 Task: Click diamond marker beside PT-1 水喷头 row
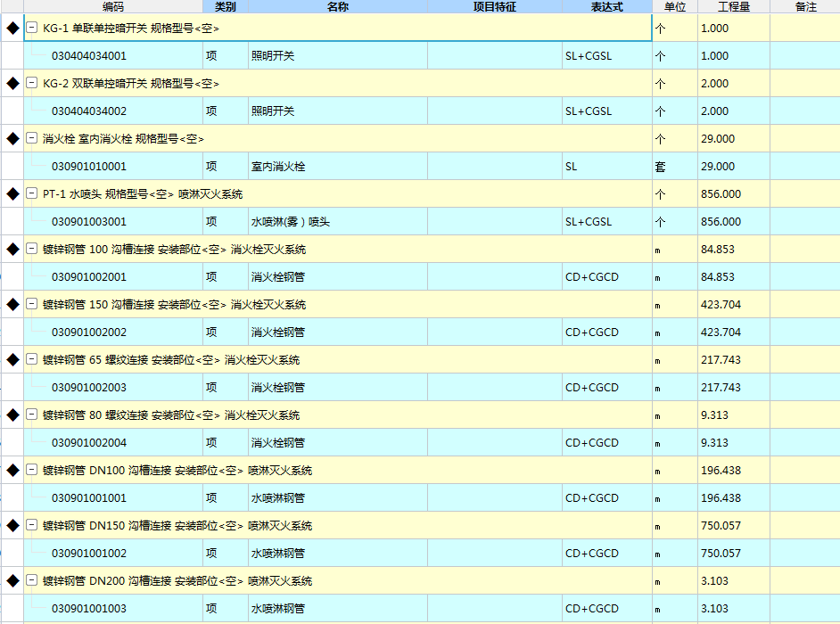(x=12, y=194)
